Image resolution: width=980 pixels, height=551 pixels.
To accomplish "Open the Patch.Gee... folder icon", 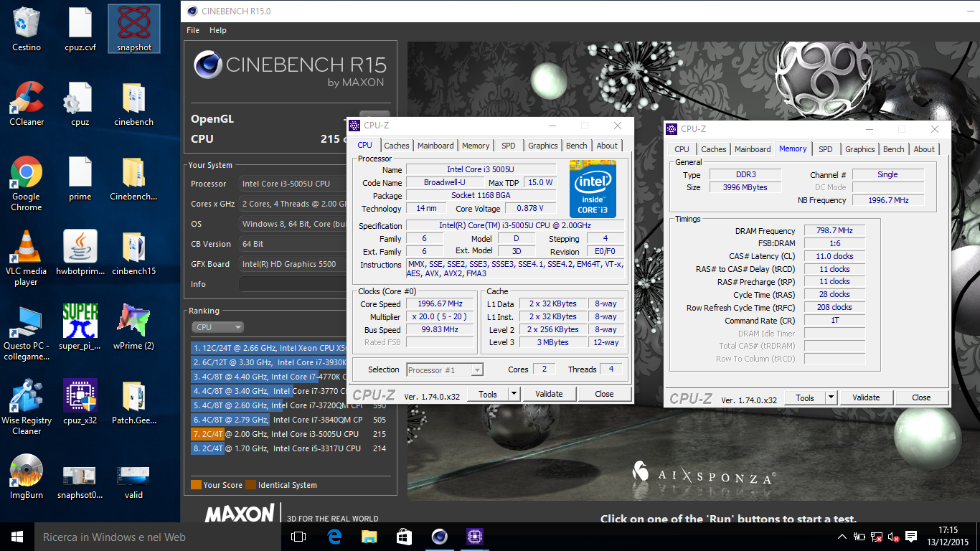I will pyautogui.click(x=134, y=403).
